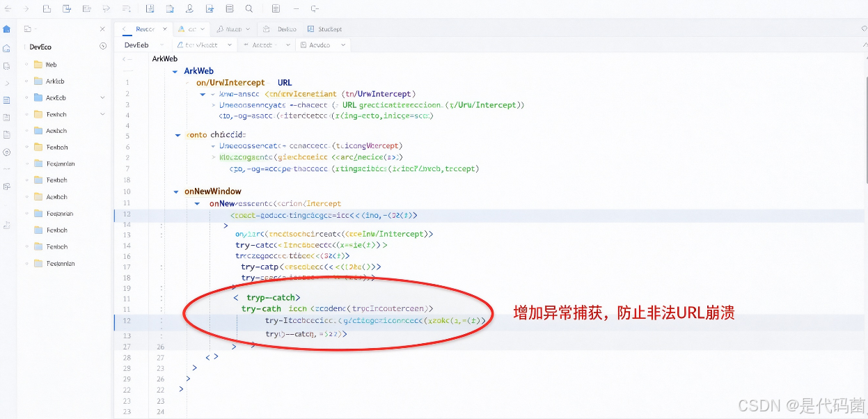This screenshot has height=419, width=868.
Task: Collapse the onNewWindow code fold triangle
Action: (176, 192)
